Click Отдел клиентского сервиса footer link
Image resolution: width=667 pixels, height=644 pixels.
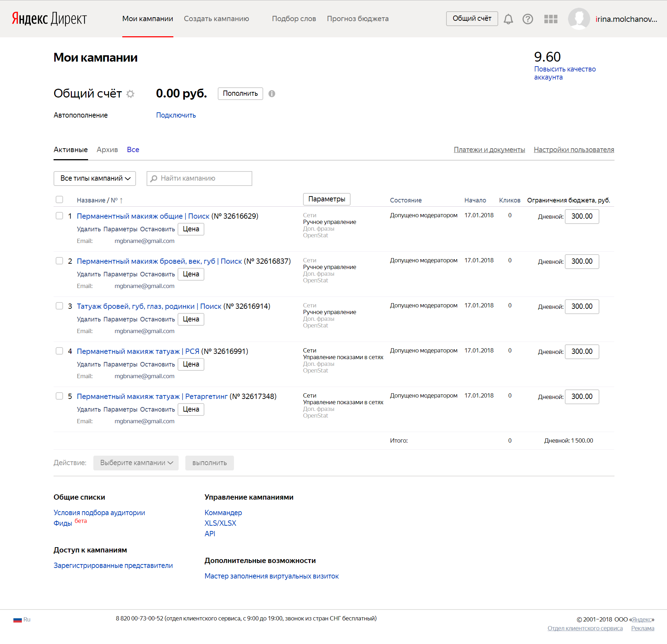(585, 629)
